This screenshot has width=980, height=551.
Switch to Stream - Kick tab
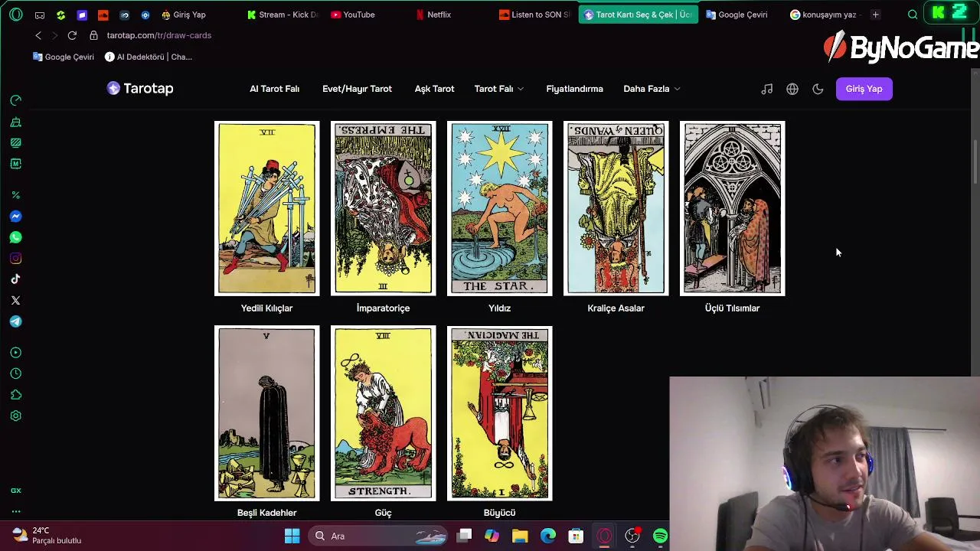(x=283, y=15)
